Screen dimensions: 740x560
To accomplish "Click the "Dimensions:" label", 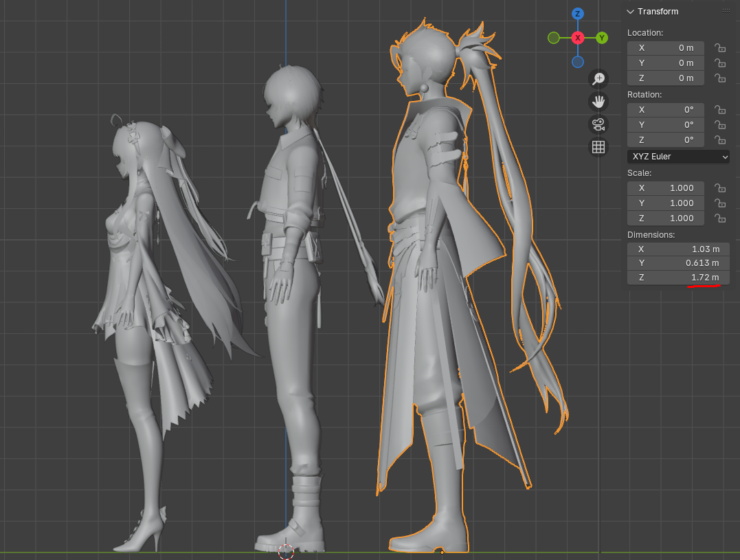I will [651, 235].
